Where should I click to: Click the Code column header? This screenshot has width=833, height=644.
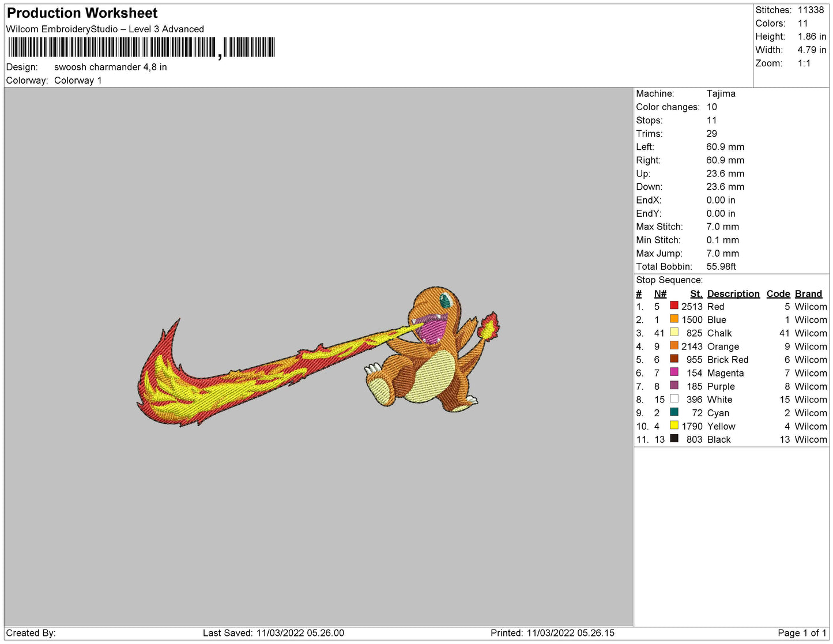pos(778,293)
